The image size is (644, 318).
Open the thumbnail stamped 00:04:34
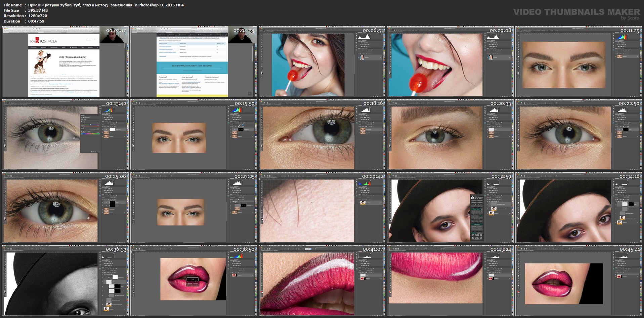tap(194, 62)
